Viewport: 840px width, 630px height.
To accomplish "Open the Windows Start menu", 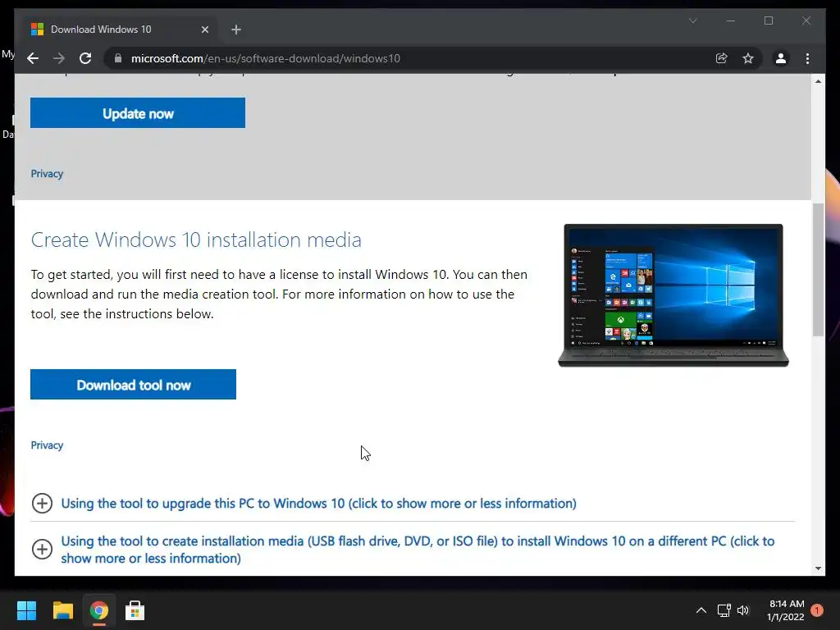I will (26, 610).
